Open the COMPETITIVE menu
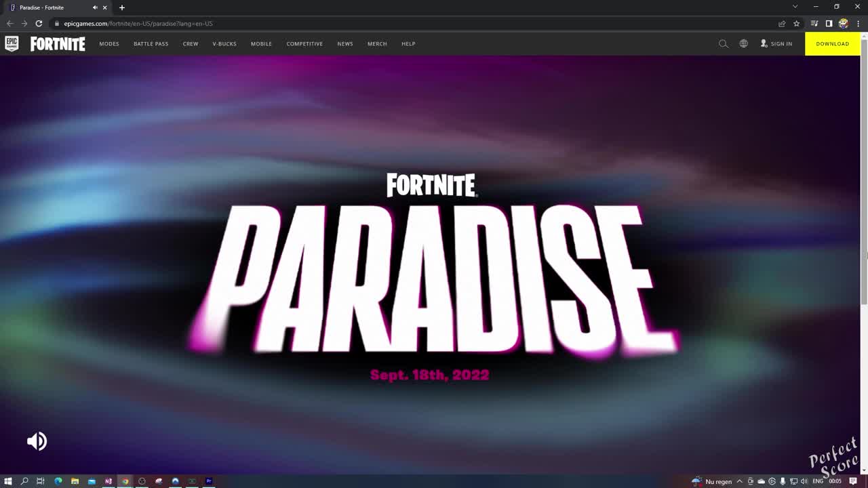The image size is (868, 488). click(x=304, y=44)
